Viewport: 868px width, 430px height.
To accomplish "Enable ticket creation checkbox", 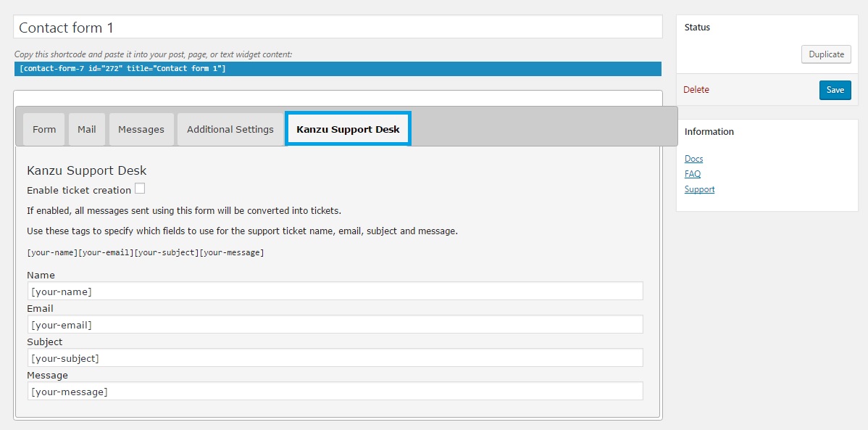I will click(140, 189).
